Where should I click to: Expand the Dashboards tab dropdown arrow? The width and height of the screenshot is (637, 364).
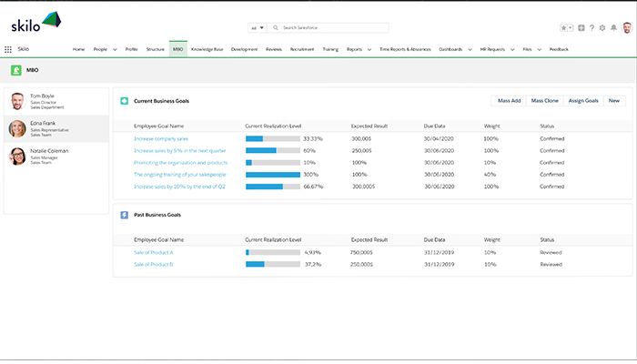pyautogui.click(x=471, y=49)
